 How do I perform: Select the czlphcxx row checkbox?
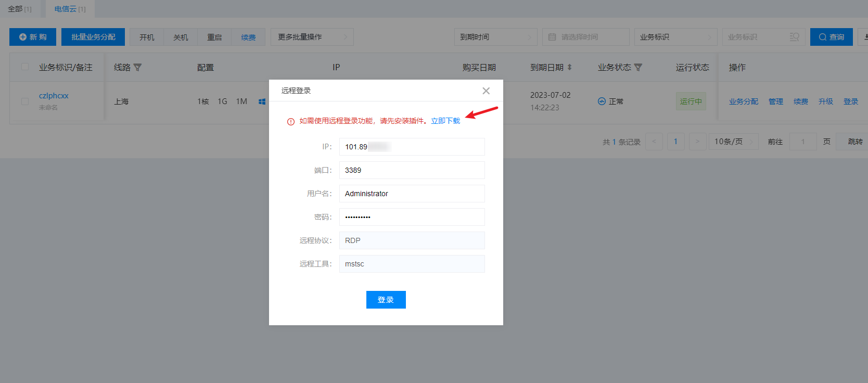point(25,101)
